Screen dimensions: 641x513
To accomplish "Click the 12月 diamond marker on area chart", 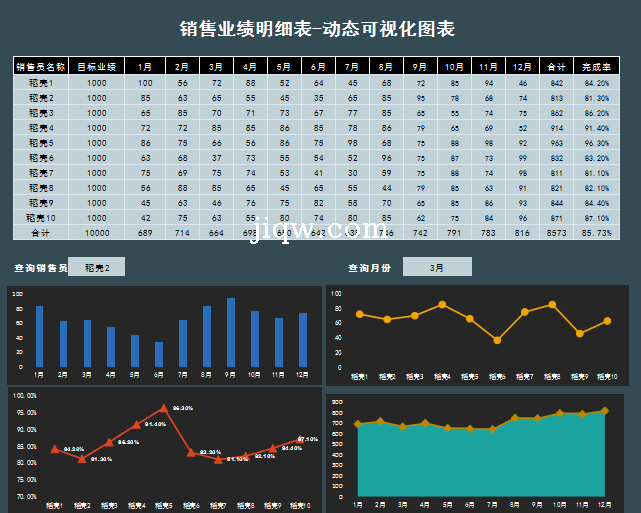I will 604,411.
